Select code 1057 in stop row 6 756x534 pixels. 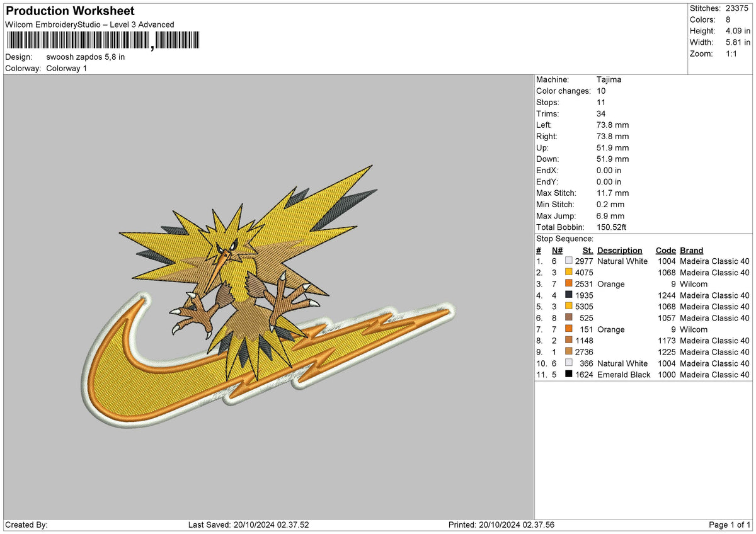click(667, 317)
